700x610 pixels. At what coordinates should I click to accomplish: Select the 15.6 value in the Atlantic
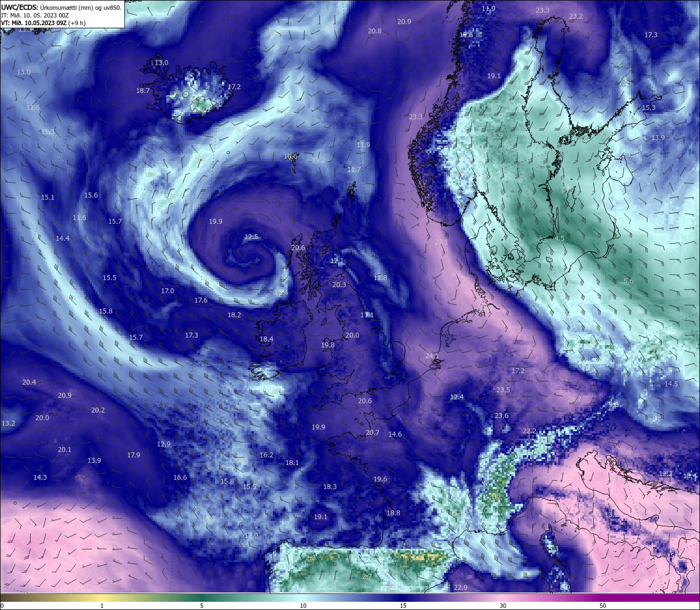pos(91,195)
